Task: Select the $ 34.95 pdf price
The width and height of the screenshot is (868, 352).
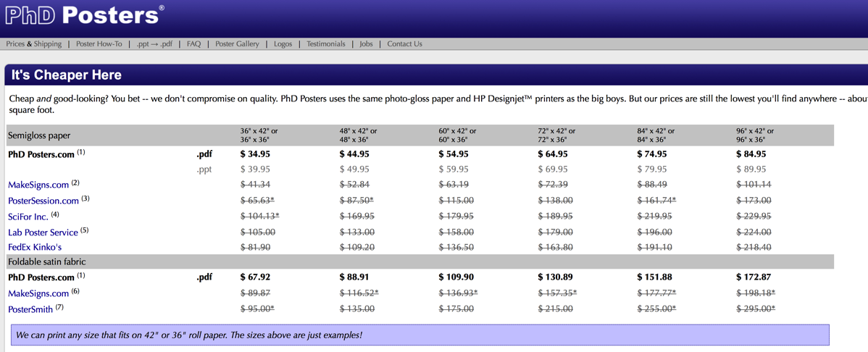Action: coord(255,154)
